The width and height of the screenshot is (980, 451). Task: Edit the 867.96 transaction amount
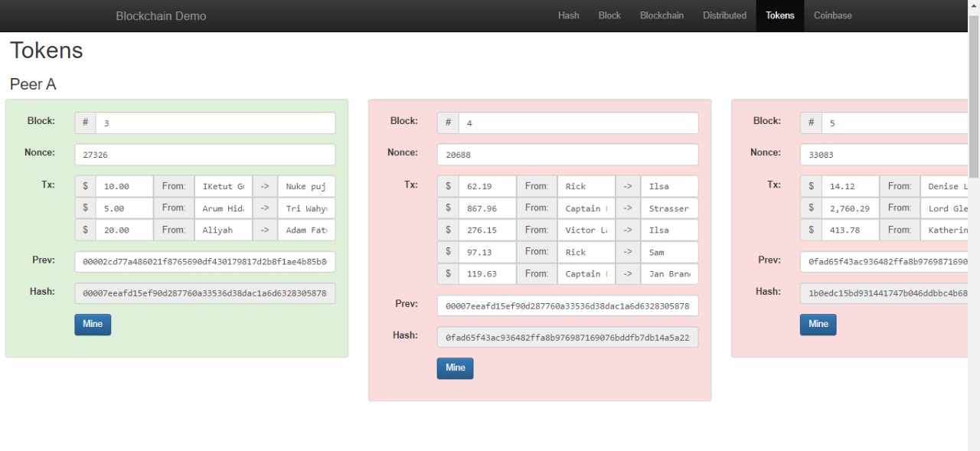487,208
